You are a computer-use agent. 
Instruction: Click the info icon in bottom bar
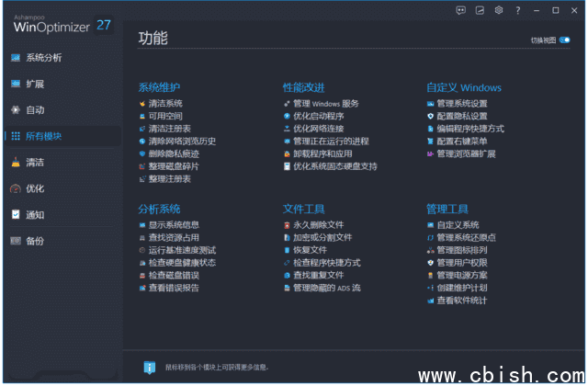coord(149,368)
